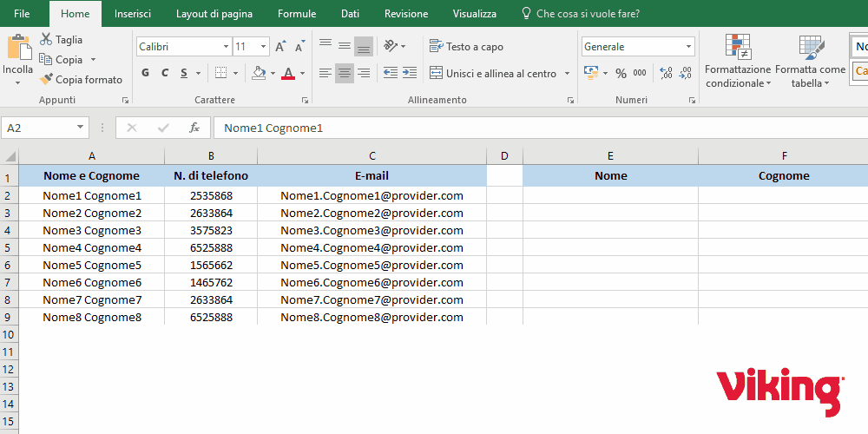The height and width of the screenshot is (434, 868).
Task: Toggle italic C formatting
Action: (165, 74)
